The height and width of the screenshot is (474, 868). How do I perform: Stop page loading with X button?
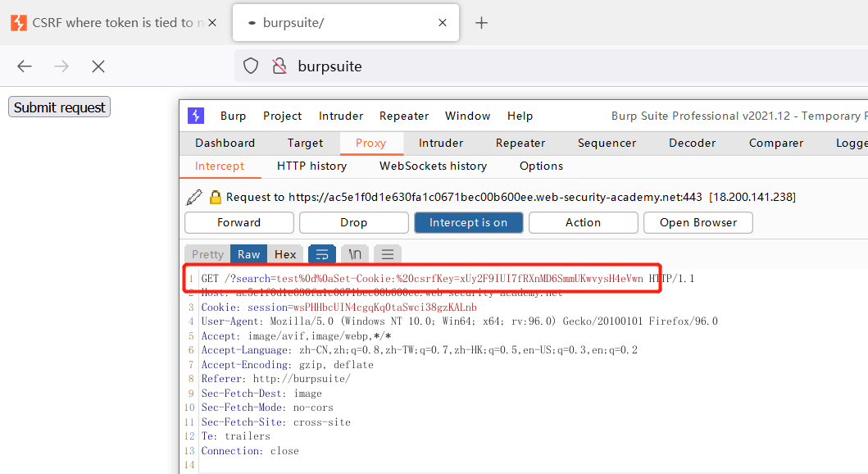tap(98, 66)
